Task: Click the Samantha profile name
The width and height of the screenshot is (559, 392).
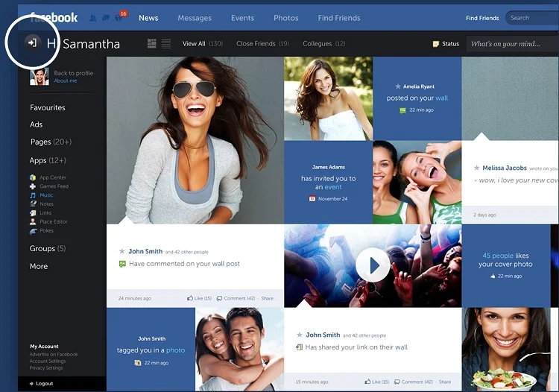Action: click(x=91, y=44)
